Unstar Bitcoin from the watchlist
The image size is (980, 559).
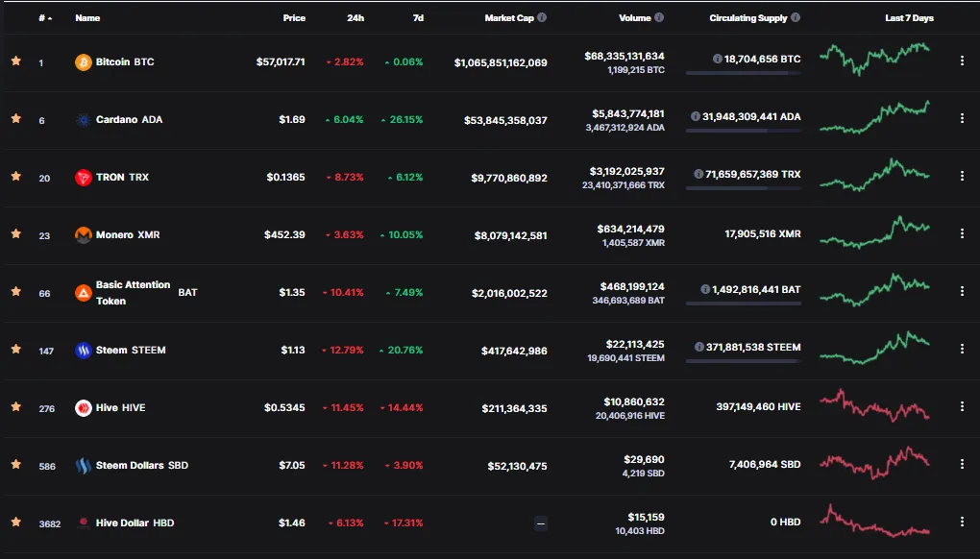tap(16, 61)
